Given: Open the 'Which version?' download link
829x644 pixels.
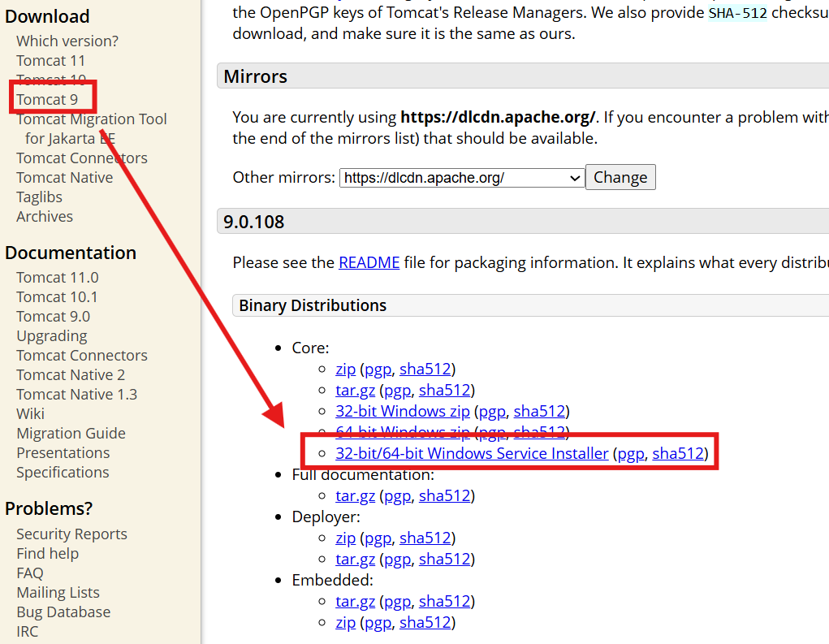Looking at the screenshot, I should point(67,41).
